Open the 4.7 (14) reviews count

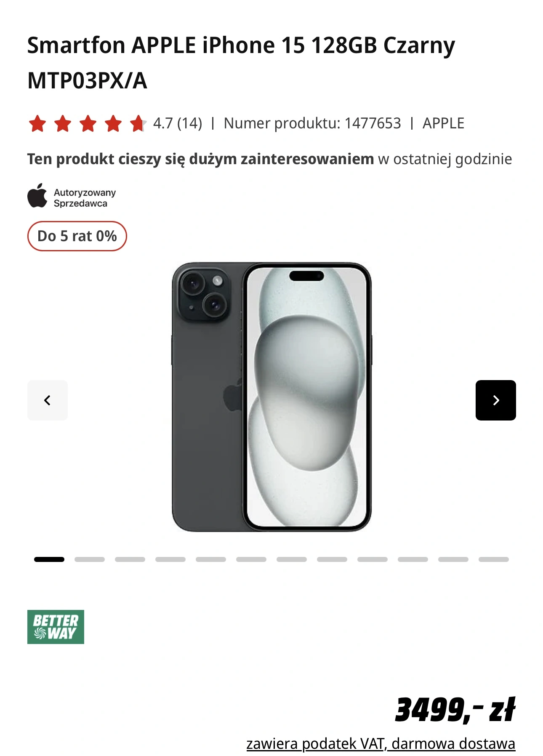178,123
